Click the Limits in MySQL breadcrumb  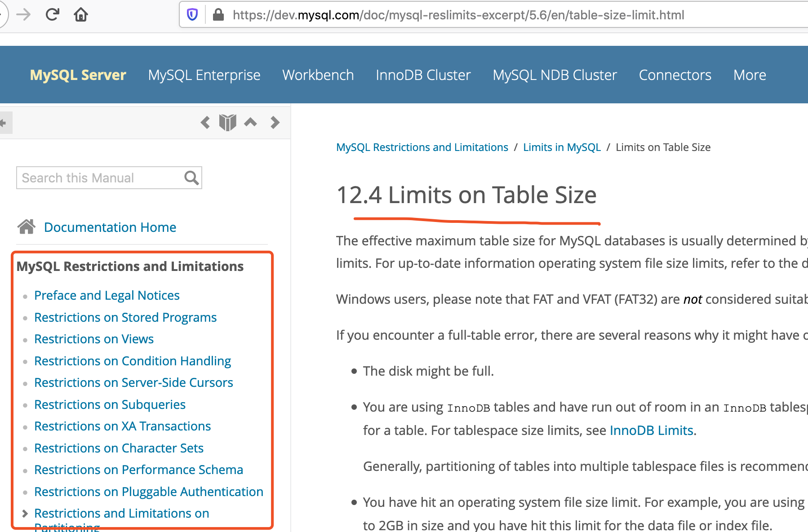tap(562, 147)
